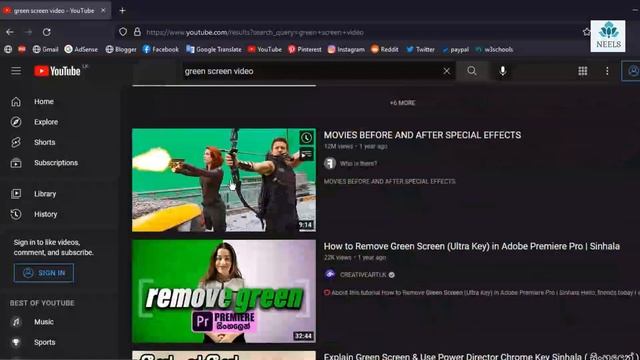
Task: Click the shield tracking protection icon
Action: coord(123,32)
